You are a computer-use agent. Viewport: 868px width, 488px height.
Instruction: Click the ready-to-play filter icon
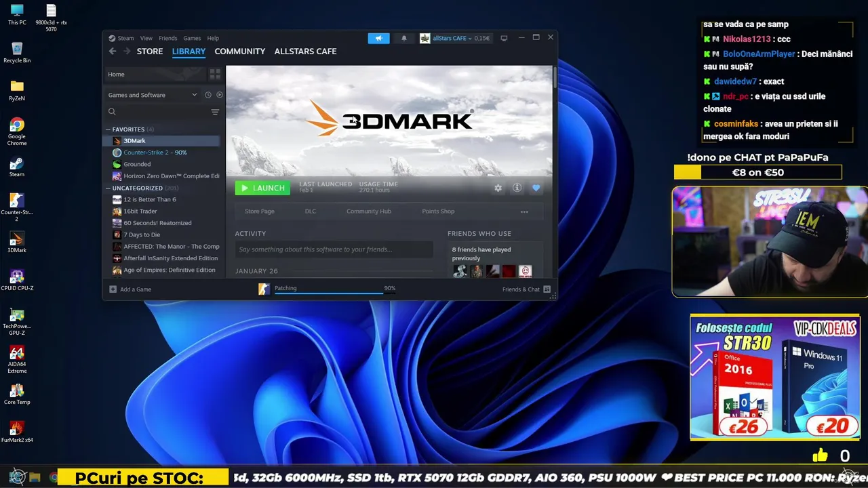[x=219, y=95]
